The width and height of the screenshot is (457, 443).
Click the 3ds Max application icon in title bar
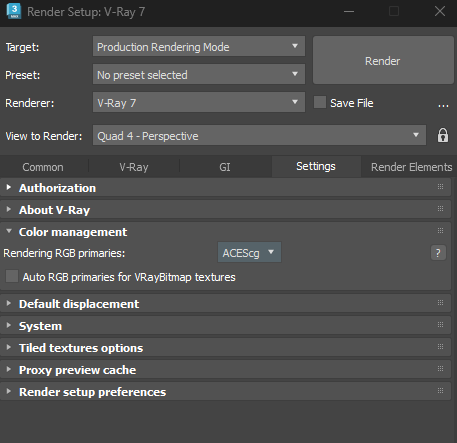click(14, 11)
